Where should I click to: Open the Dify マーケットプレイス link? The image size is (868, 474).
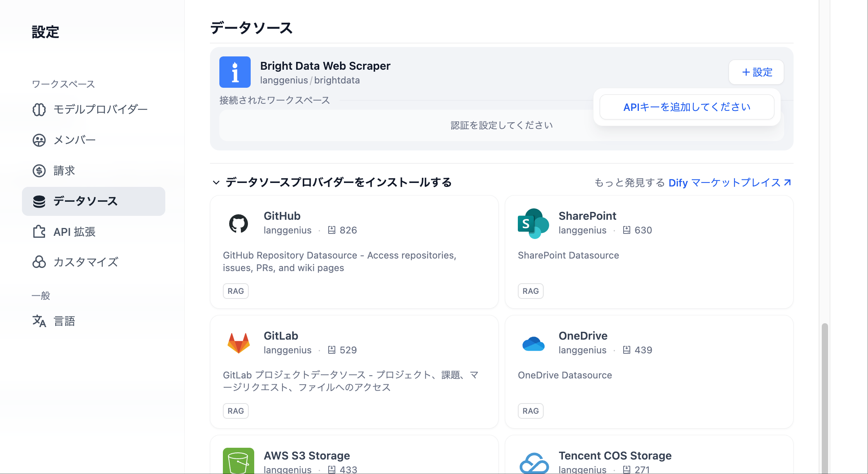pyautogui.click(x=729, y=183)
